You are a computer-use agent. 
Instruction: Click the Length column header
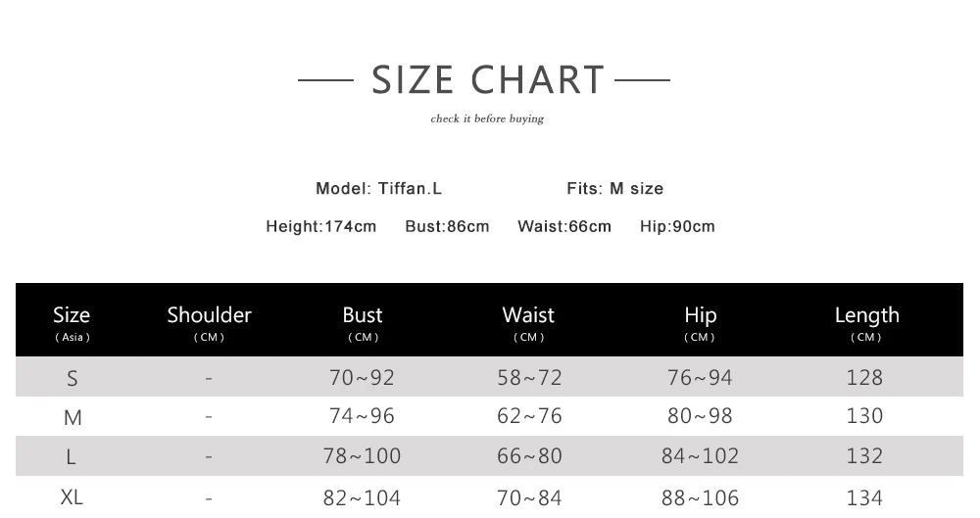coord(866,322)
